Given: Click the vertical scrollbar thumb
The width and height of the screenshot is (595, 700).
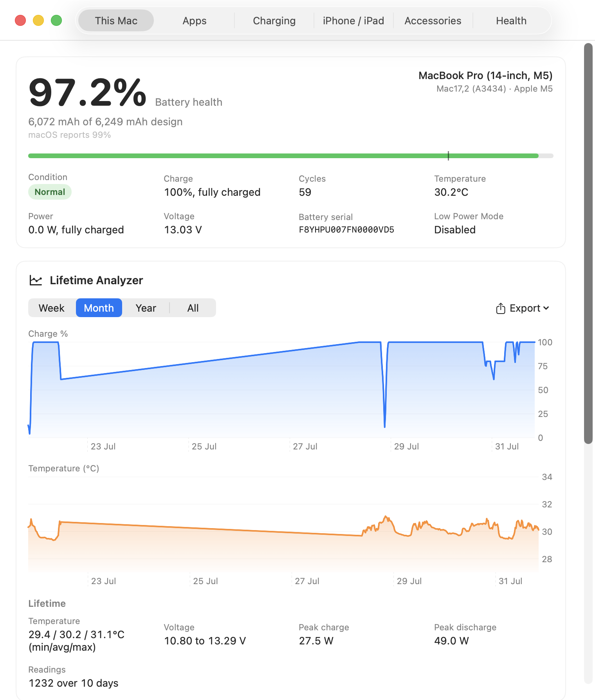Looking at the screenshot, I should (588, 244).
